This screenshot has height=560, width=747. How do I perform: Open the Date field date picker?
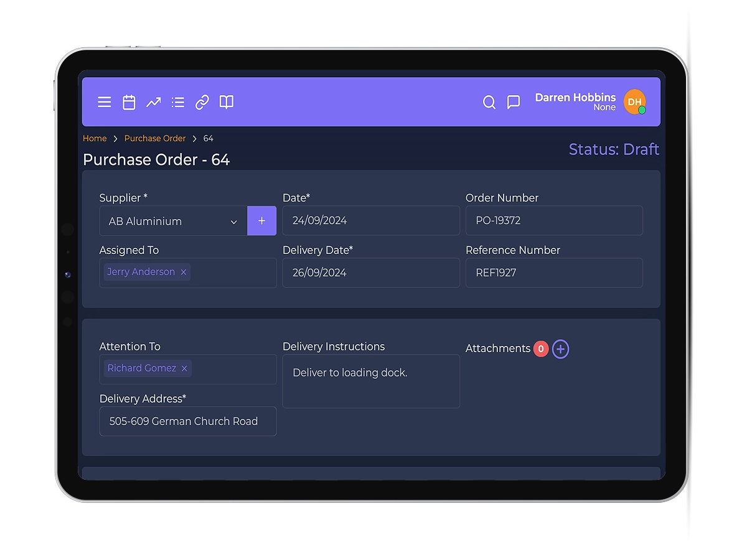click(370, 220)
